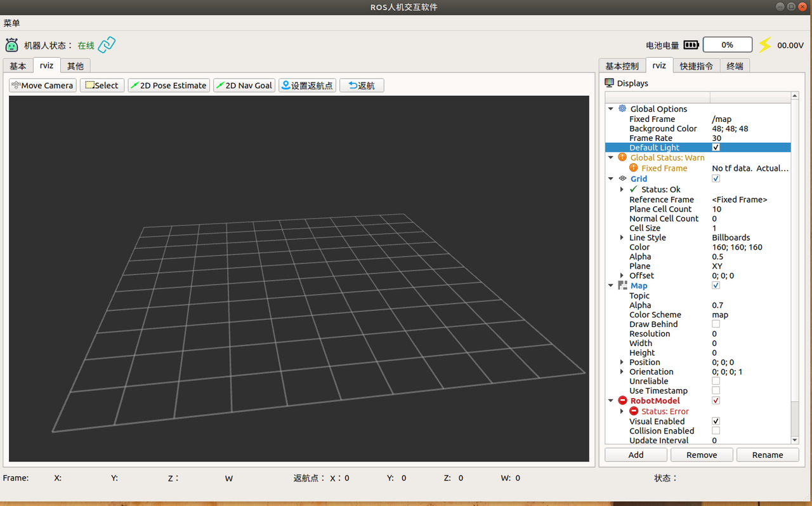
Task: Click the robot status face icon
Action: (11, 45)
